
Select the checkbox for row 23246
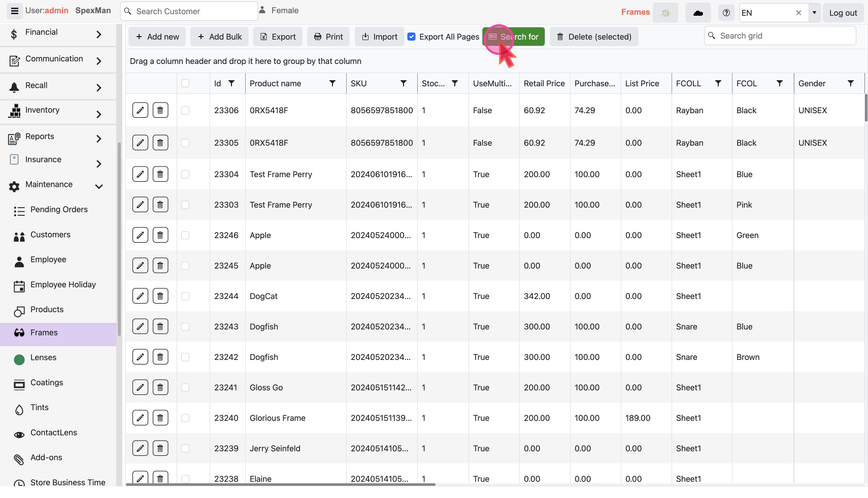pyautogui.click(x=185, y=235)
